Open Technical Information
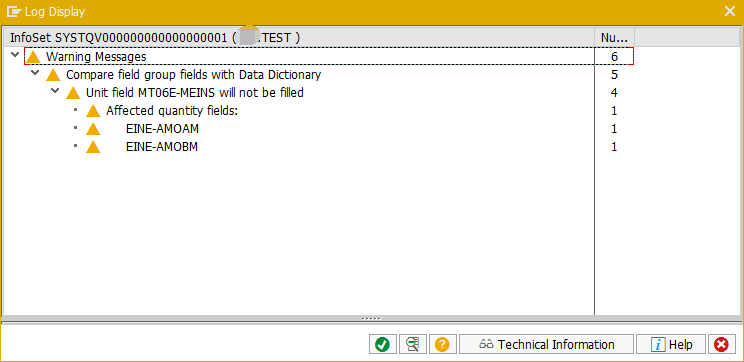This screenshot has height=362, width=744. tap(546, 344)
